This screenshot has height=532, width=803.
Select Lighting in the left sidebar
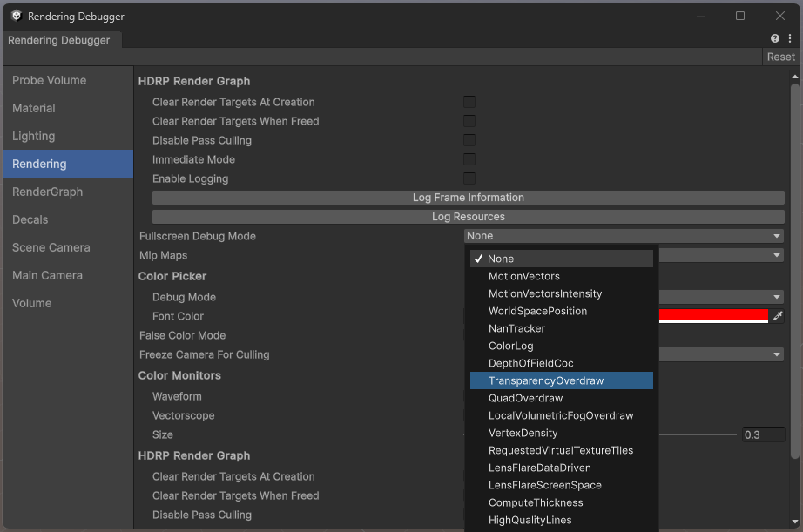[x=35, y=136]
